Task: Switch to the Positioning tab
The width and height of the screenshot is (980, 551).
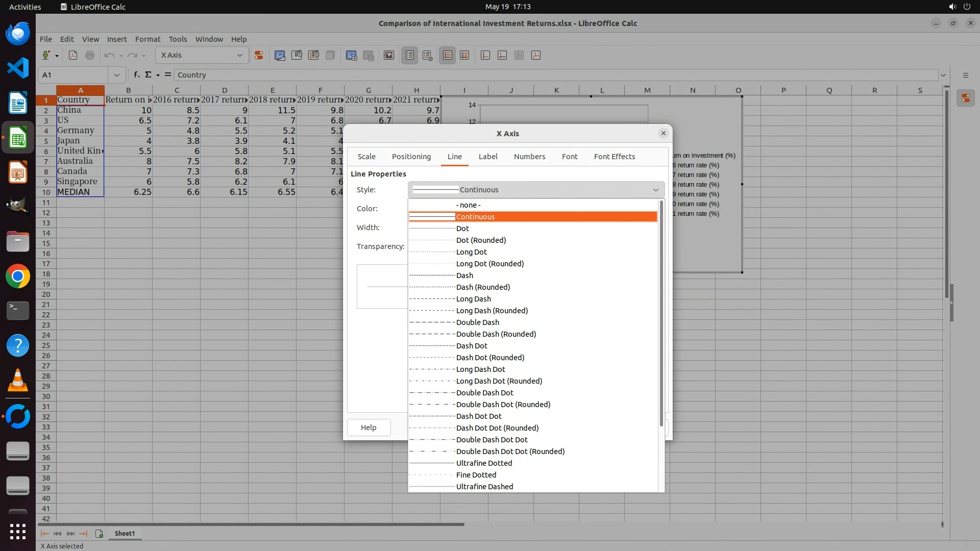Action: click(411, 157)
